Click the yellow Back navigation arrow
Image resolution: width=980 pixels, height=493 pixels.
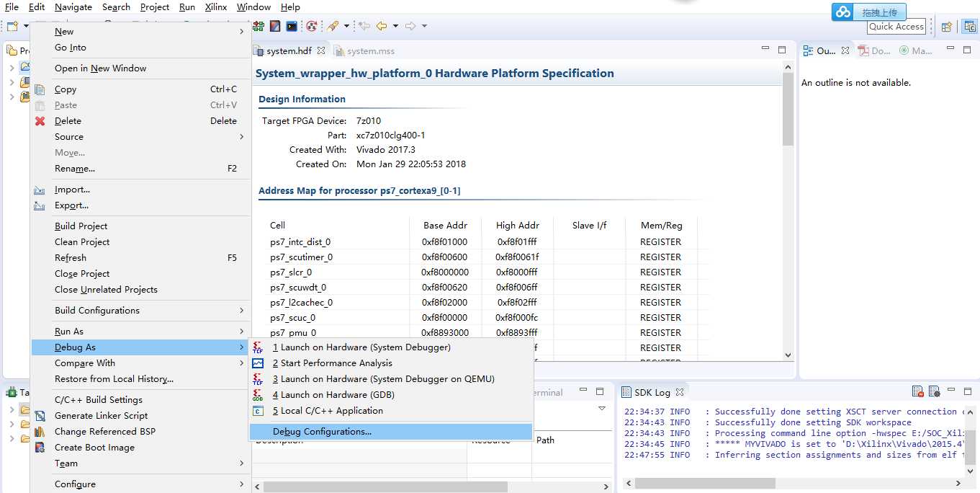coord(381,26)
